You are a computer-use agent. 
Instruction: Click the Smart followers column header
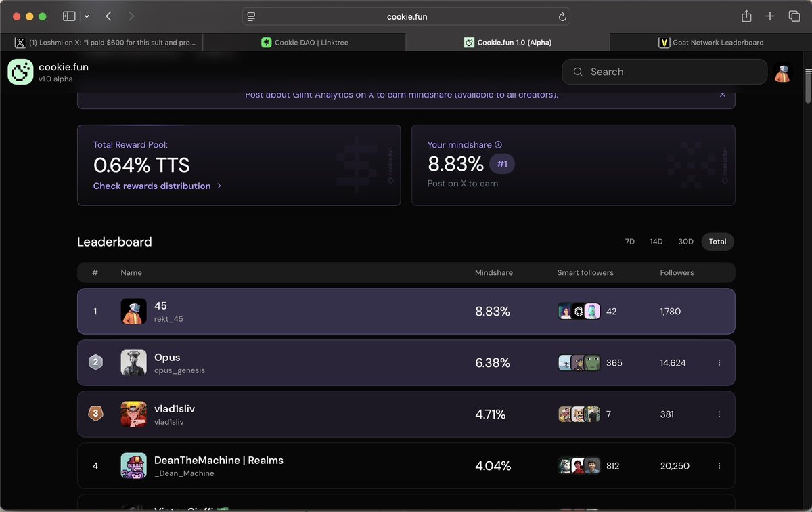pos(585,272)
